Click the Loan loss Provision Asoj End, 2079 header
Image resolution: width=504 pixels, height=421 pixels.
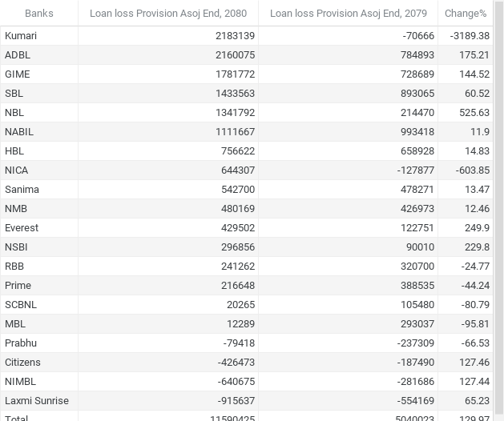pos(349,14)
